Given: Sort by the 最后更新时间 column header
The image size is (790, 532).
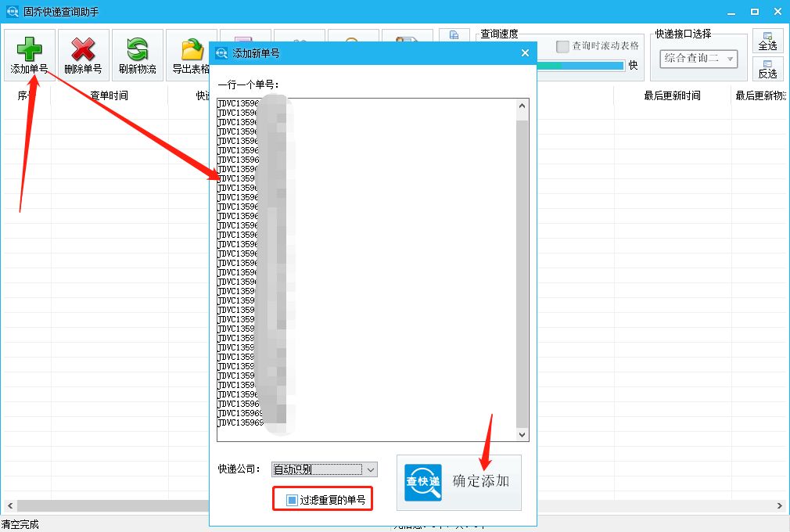Looking at the screenshot, I should click(x=672, y=95).
